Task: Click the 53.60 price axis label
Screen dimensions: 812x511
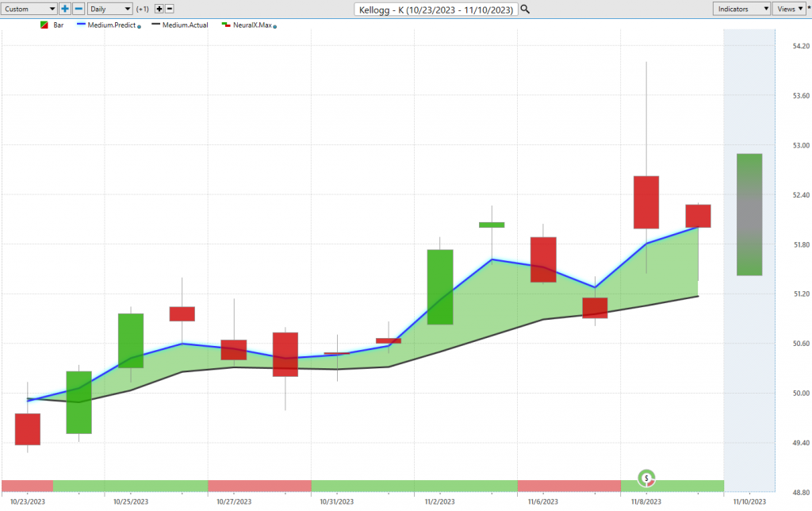Action: [801, 96]
